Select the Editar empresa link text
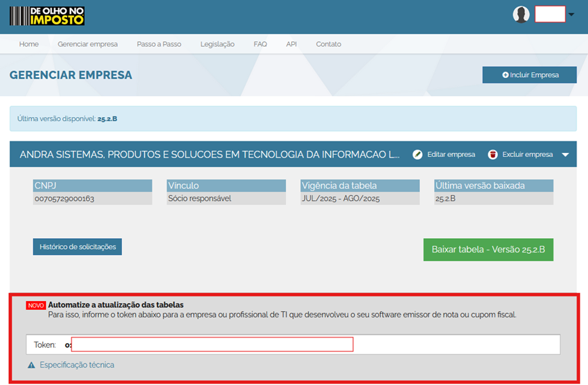 [x=451, y=154]
